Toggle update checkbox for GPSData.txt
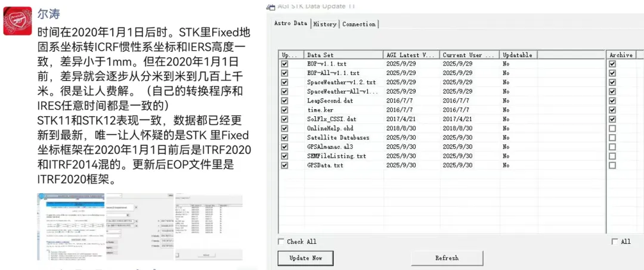Viewport: 644px width, 270px height. point(284,165)
